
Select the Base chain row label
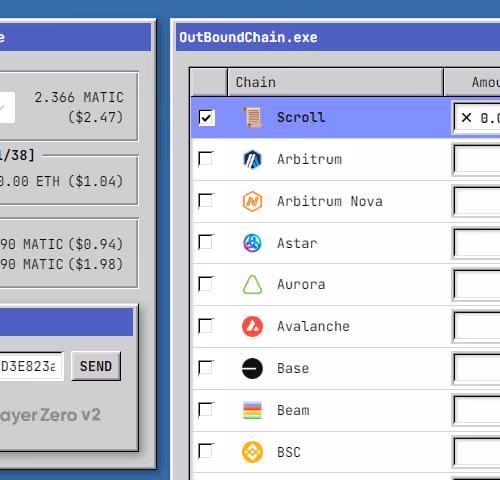pyautogui.click(x=293, y=368)
